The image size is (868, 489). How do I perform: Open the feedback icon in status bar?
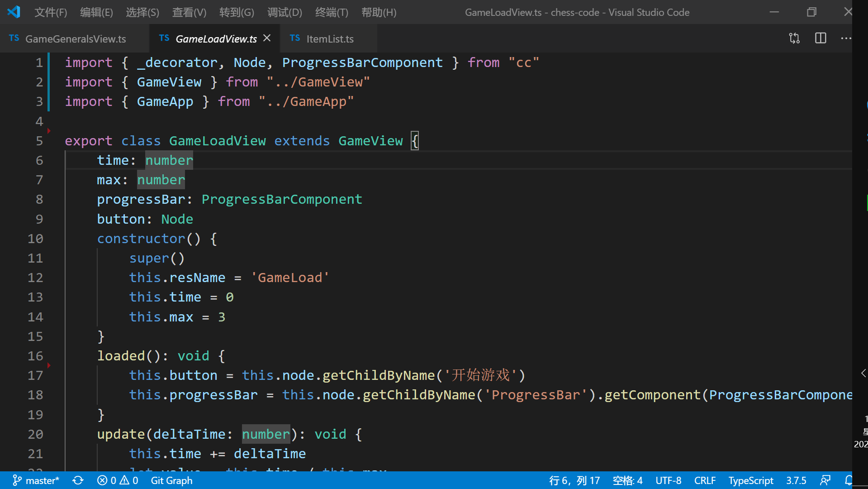825,480
